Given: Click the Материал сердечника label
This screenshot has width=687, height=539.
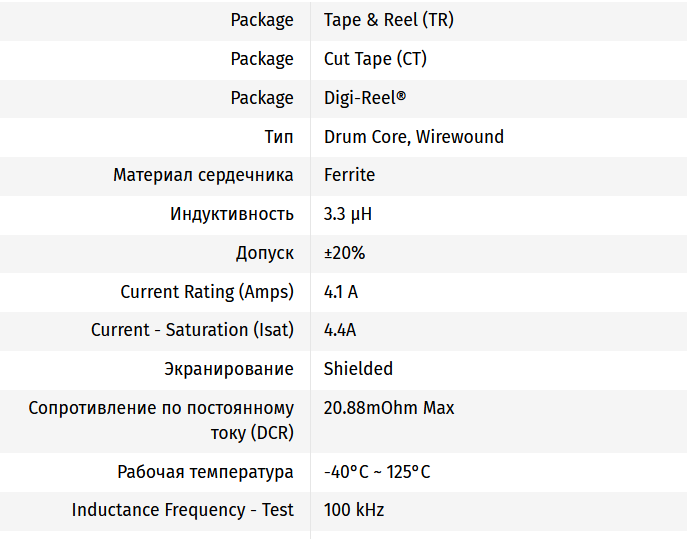Looking at the screenshot, I should [x=203, y=175].
